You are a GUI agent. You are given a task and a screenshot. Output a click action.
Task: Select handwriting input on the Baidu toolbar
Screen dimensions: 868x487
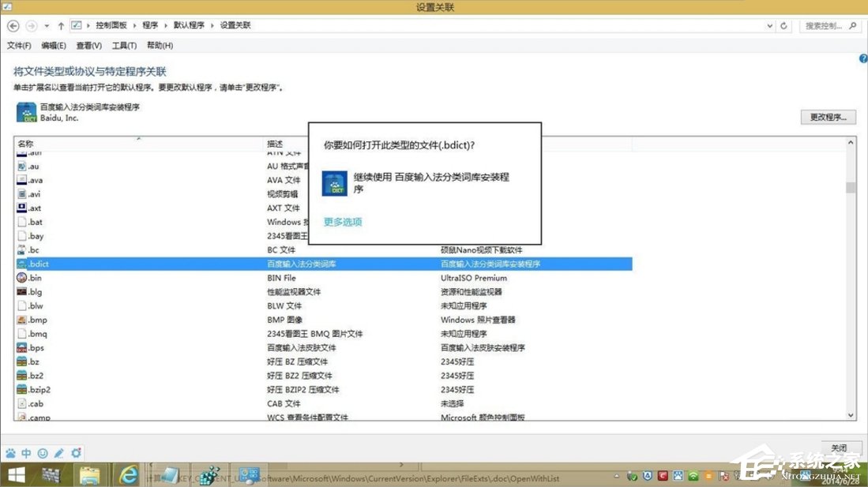(58, 453)
